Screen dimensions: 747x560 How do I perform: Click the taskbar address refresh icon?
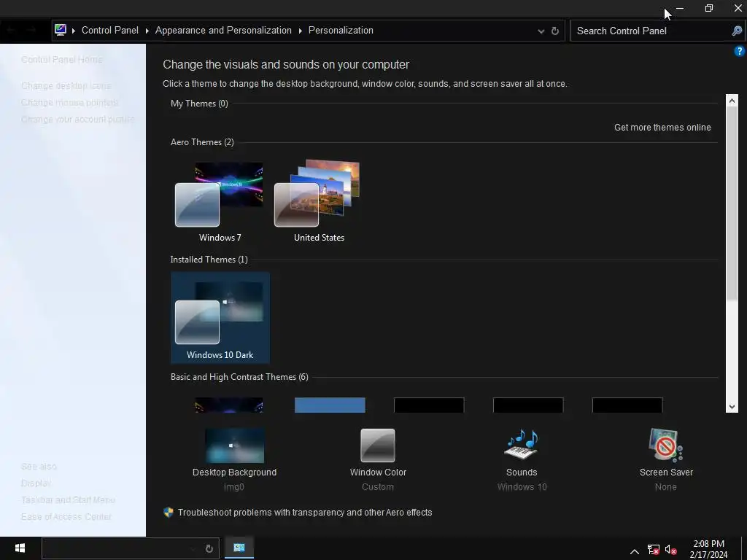coord(209,548)
